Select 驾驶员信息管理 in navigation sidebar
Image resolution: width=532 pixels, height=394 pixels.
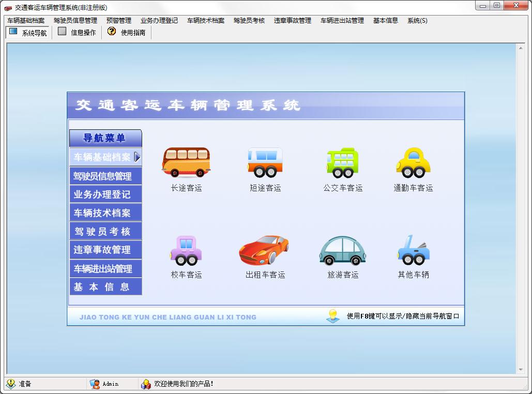click(x=105, y=176)
